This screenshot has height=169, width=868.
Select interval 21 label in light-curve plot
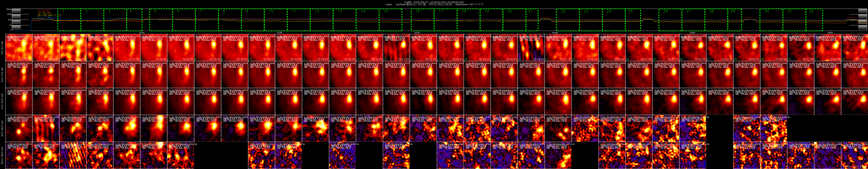click(x=530, y=12)
